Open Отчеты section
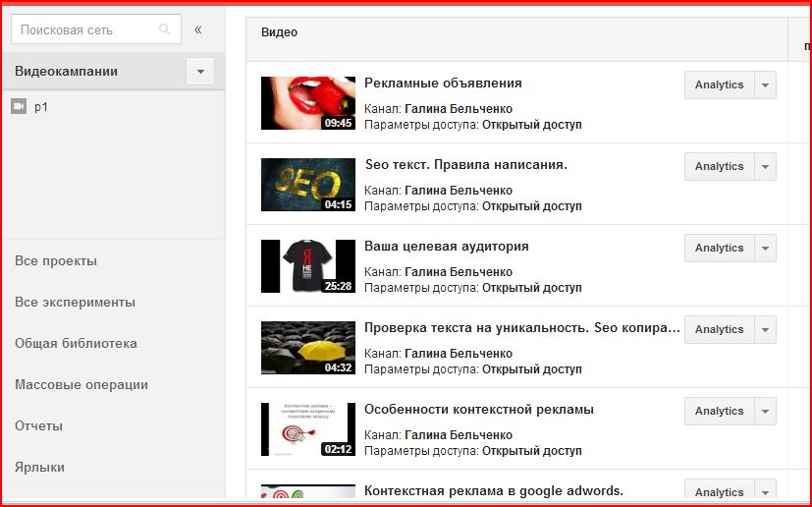Screen dimensions: 812x507 [x=39, y=426]
